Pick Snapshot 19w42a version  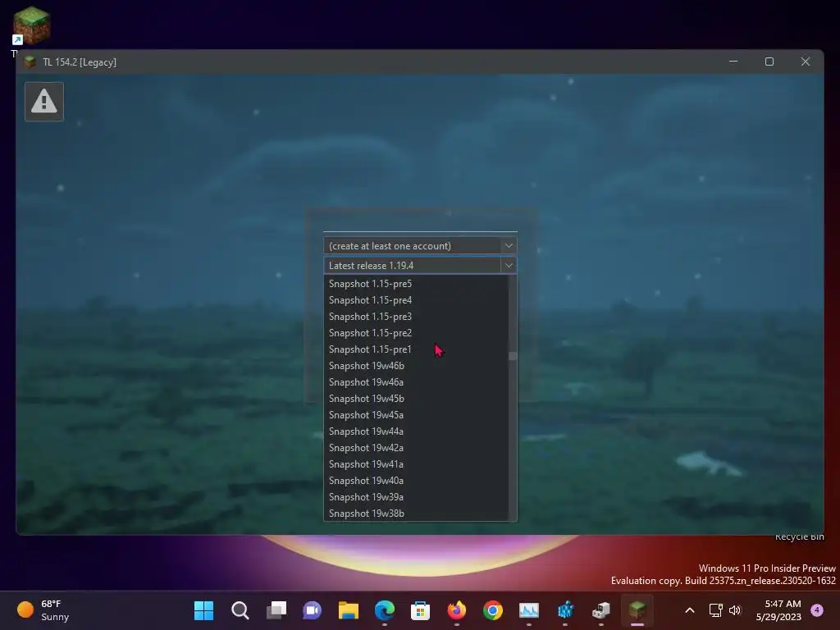click(x=416, y=448)
